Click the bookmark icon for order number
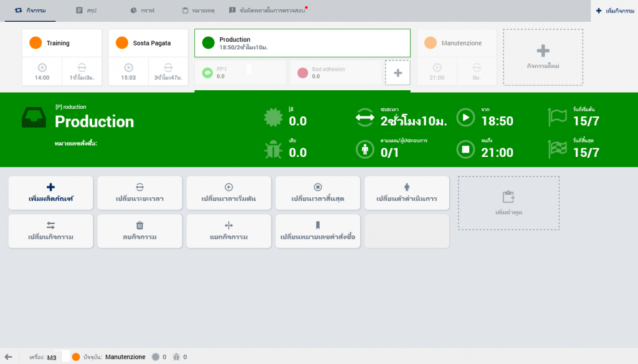The width and height of the screenshot is (638, 364). [318, 225]
